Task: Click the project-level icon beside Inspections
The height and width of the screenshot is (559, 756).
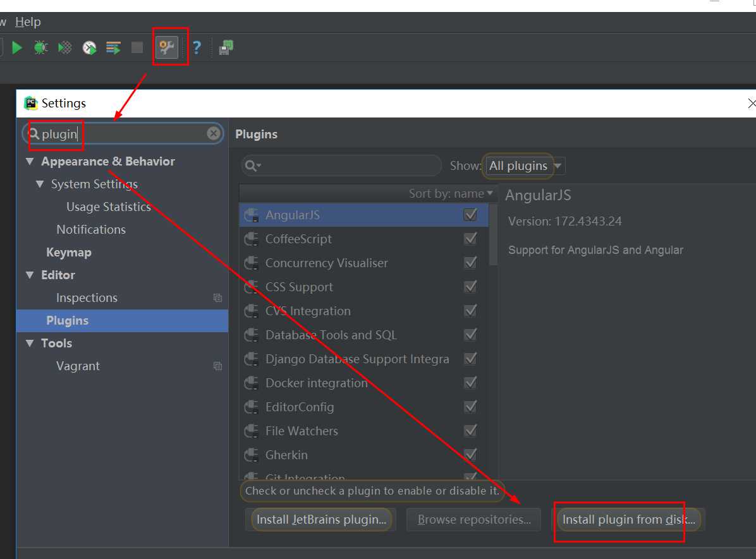Action: 217,298
